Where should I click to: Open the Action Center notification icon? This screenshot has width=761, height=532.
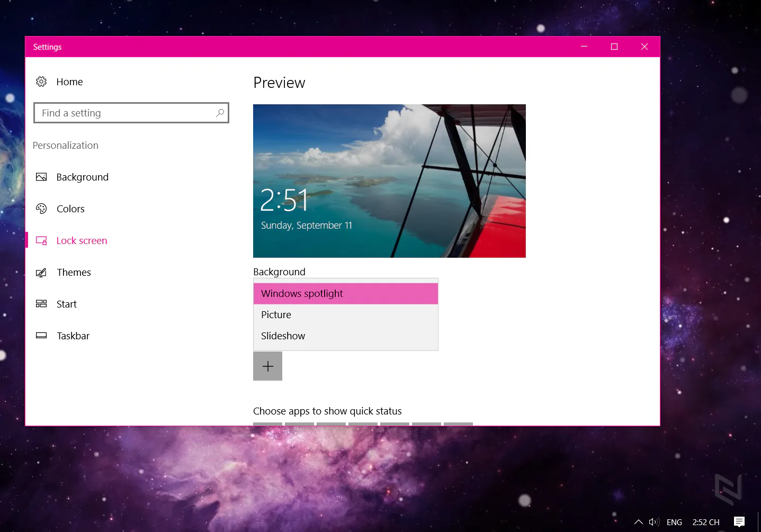(x=739, y=522)
